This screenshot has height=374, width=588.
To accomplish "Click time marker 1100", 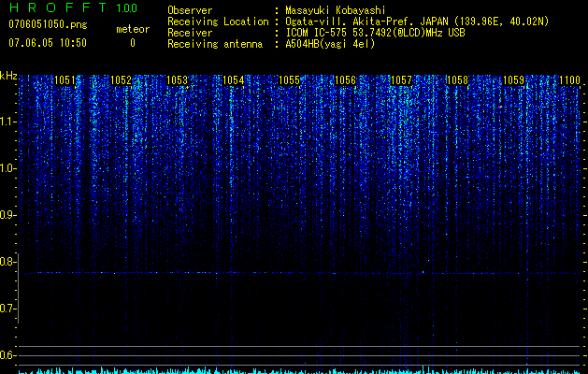I will (x=569, y=80).
